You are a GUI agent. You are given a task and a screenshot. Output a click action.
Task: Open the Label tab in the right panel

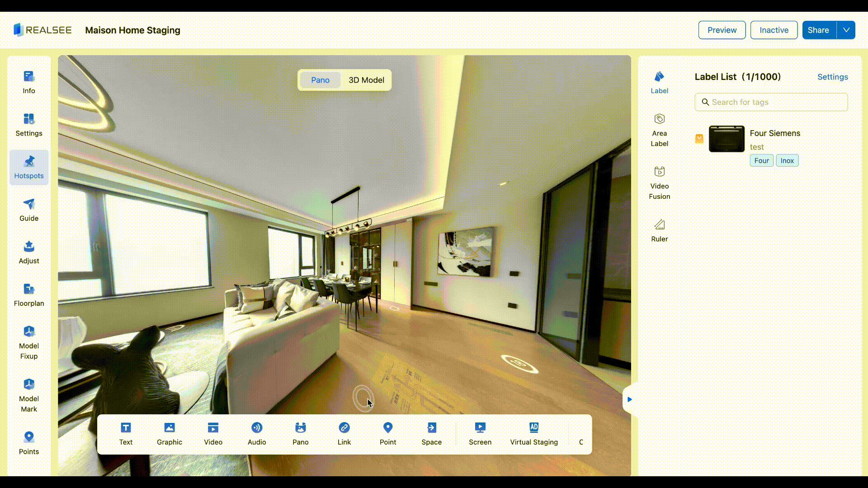[659, 83]
